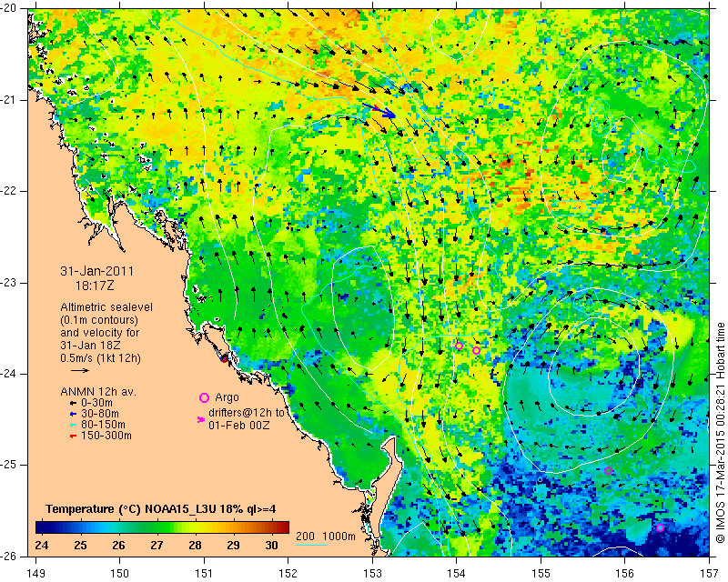Click the longitude axis label '157'
The height and width of the screenshot is (582, 728).
click(710, 574)
